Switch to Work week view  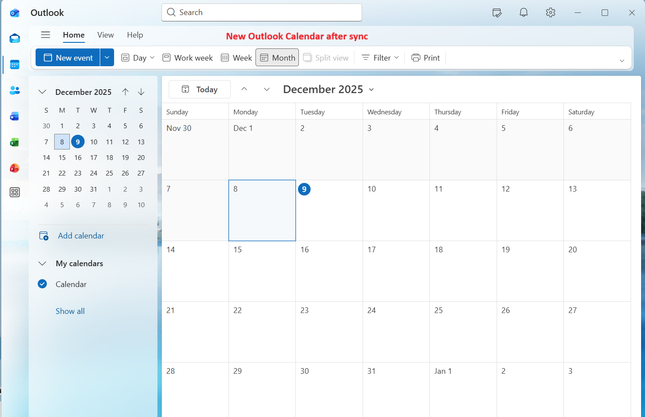(188, 58)
